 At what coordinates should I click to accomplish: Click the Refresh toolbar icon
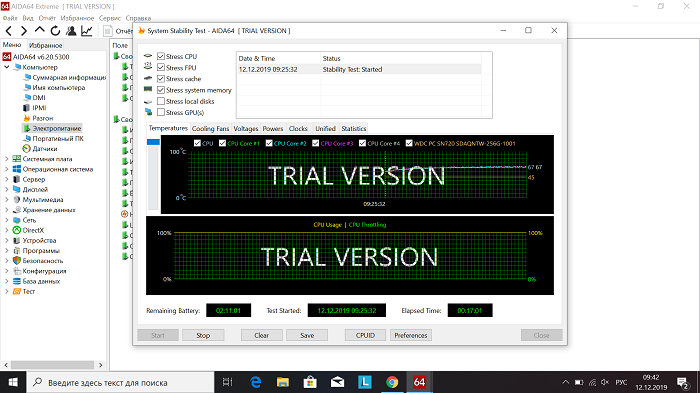pyautogui.click(x=55, y=31)
